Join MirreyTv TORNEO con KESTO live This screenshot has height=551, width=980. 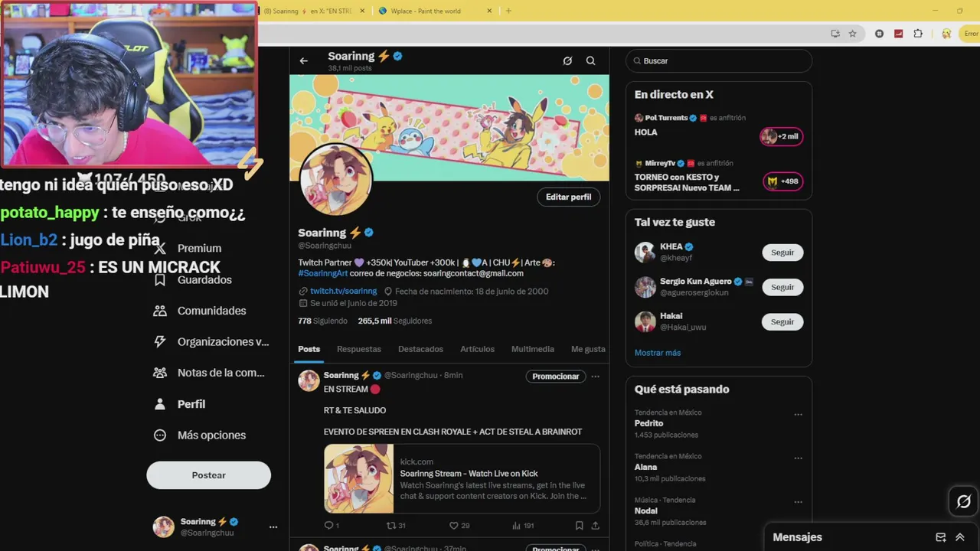[x=783, y=181]
